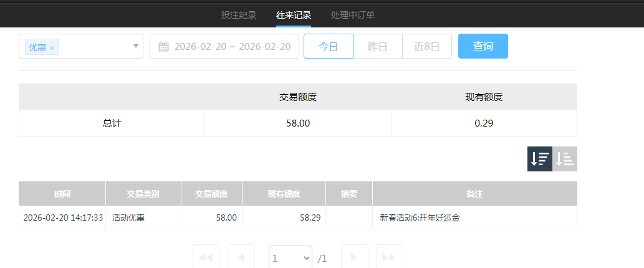This screenshot has width=644, height=268.
Task: Expand the transaction type dropdown arrow
Action: click(x=136, y=46)
